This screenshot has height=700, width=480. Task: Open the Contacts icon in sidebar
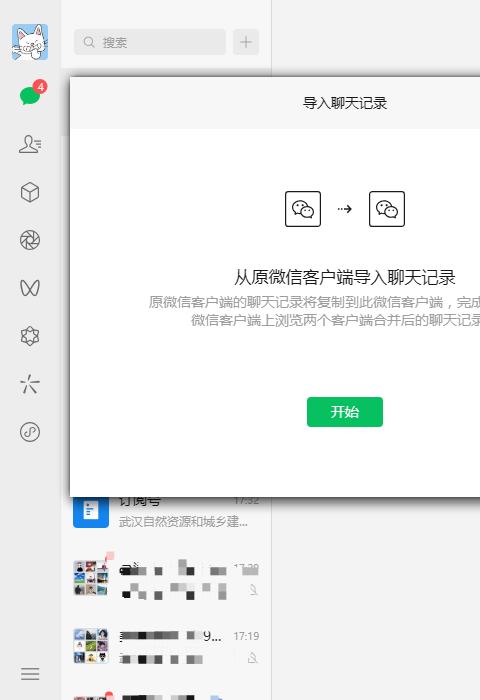pos(30,144)
